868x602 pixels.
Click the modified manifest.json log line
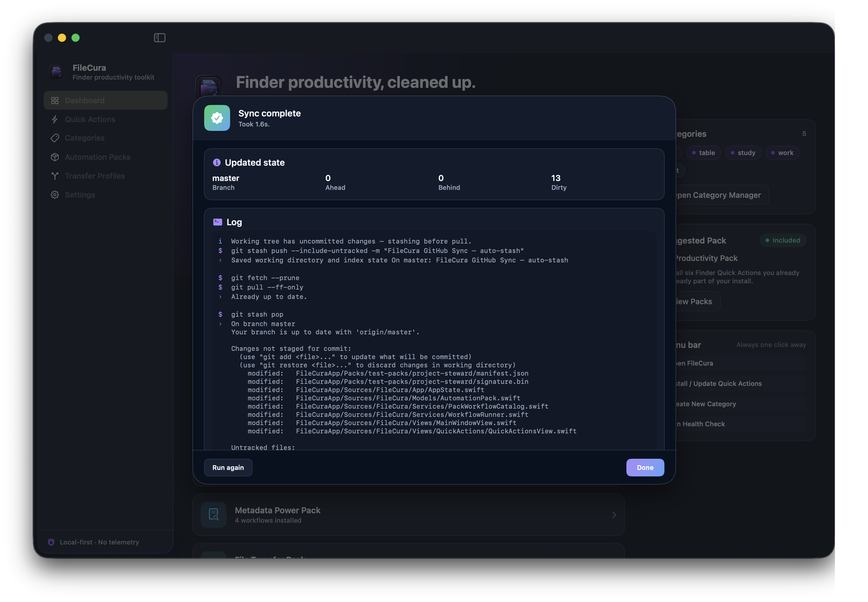coord(388,373)
